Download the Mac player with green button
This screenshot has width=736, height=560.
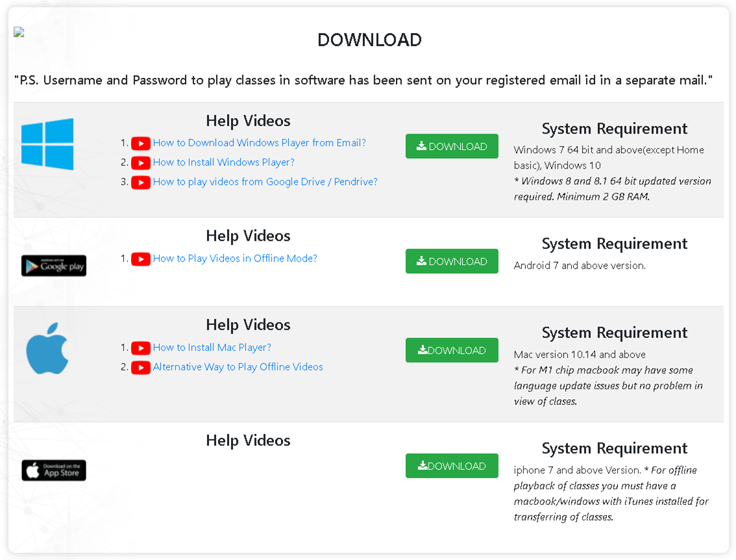point(452,350)
